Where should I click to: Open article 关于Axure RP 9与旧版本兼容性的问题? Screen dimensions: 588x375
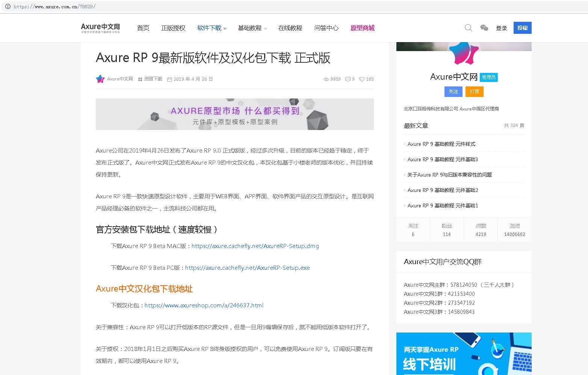pos(450,175)
